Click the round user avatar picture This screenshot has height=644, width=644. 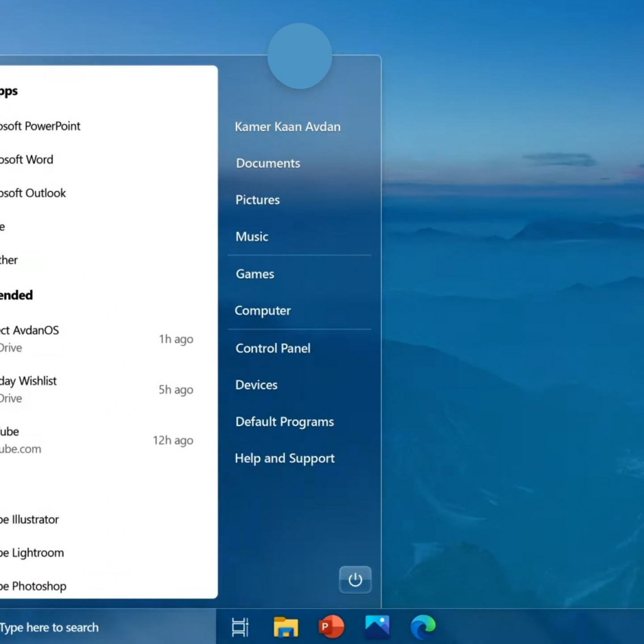[300, 56]
